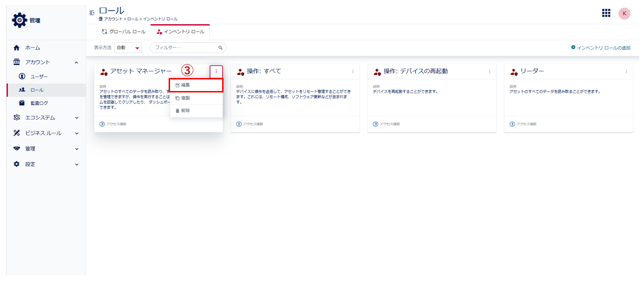Viewport: 644px width, 281px height.
Task: Click the user avatar K icon
Action: 624,13
